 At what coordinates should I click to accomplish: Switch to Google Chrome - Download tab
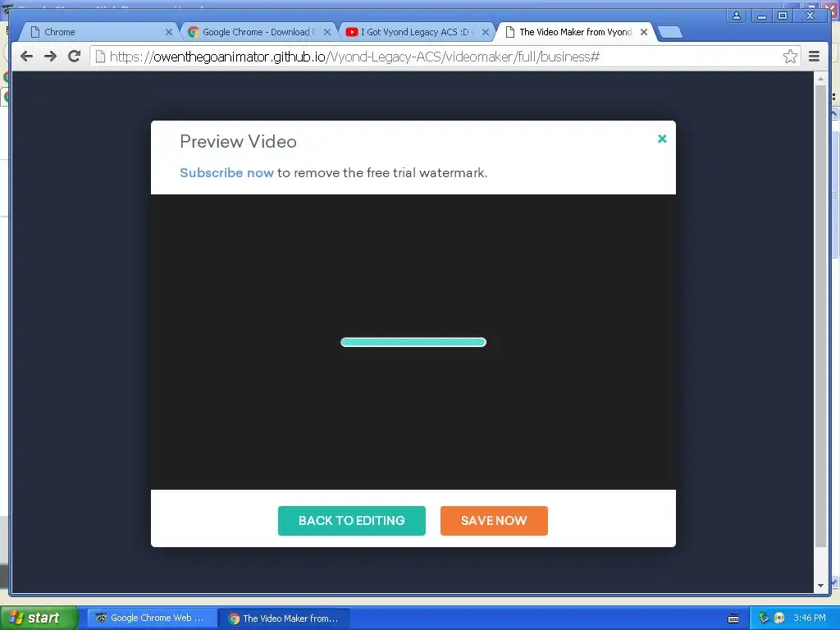tap(258, 32)
